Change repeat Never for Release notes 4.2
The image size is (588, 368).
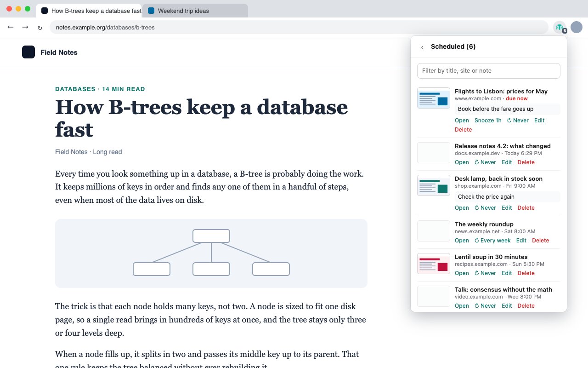[x=485, y=162]
